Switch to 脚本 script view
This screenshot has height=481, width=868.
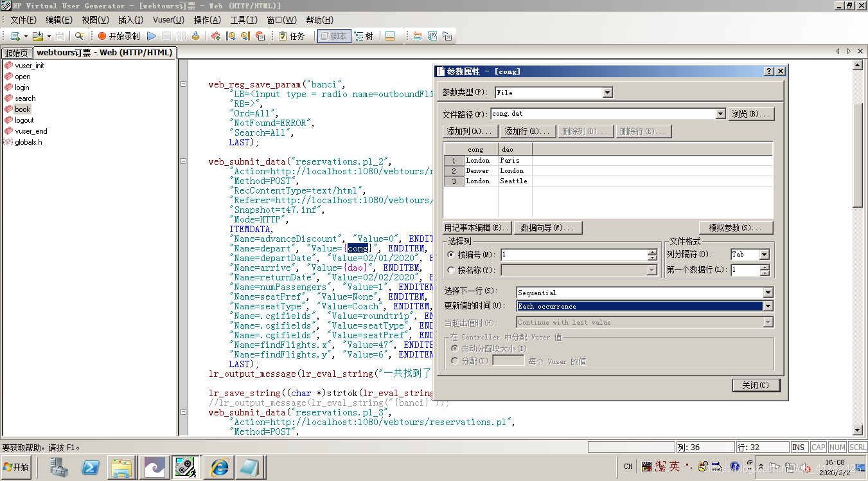(x=333, y=36)
